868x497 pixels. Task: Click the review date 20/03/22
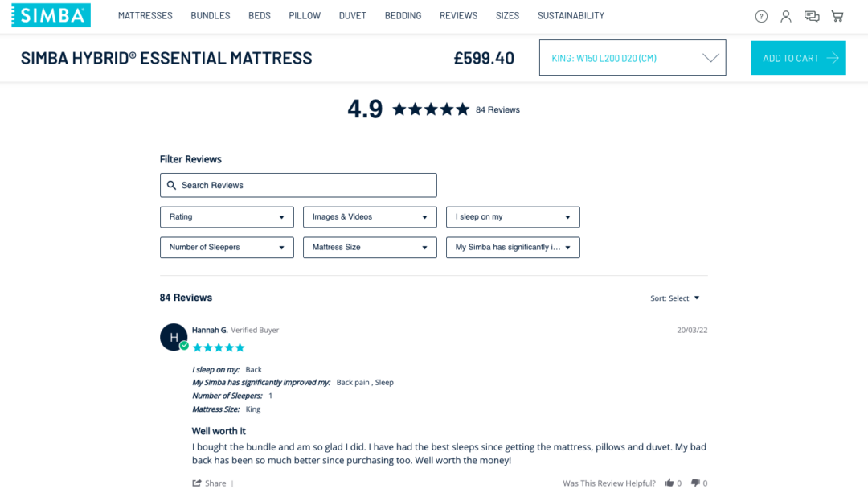692,330
